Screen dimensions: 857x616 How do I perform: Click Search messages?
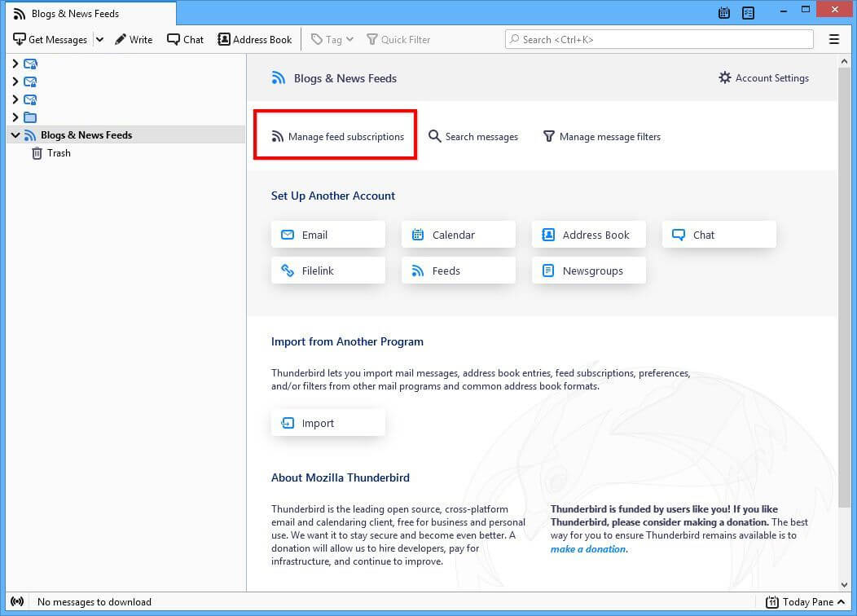[x=473, y=137]
